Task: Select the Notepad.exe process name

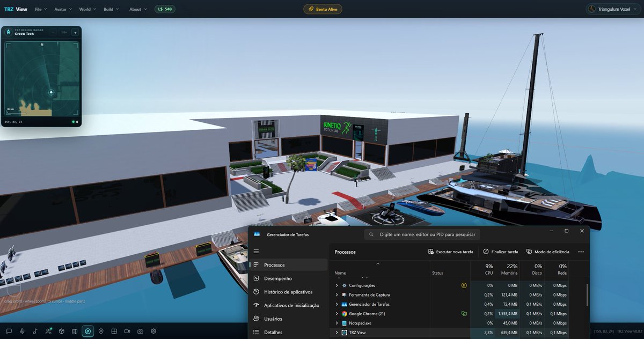Action: 360,323
